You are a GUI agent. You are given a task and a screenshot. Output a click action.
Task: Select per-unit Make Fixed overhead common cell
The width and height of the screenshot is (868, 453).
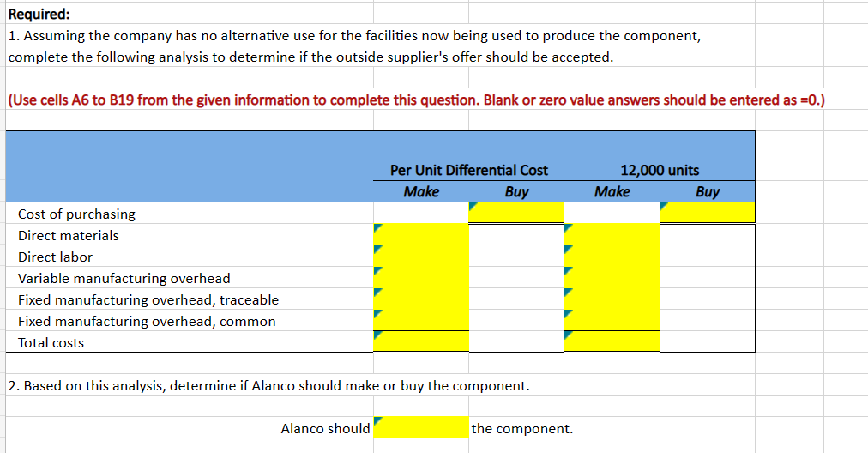click(x=421, y=321)
